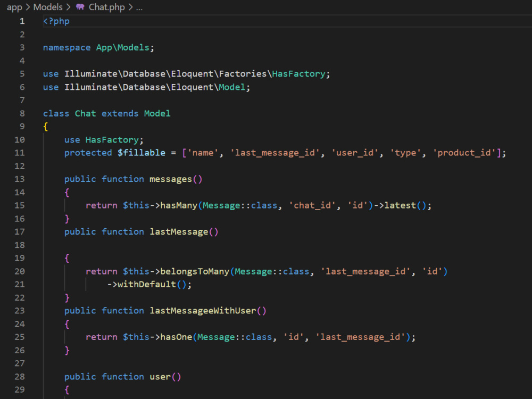Open the 'Models' breadcrumb folder
532x399 pixels.
[x=48, y=7]
